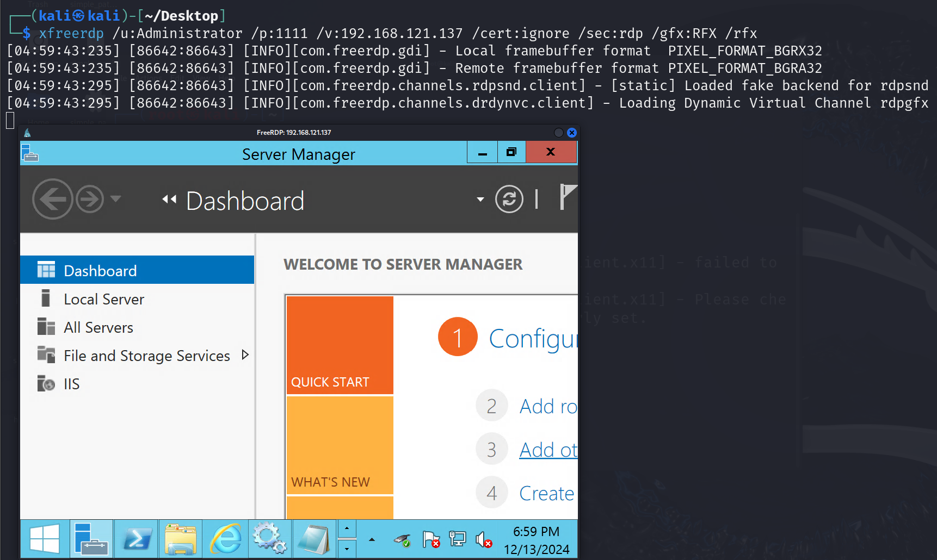Restore down the Server Manager window

[511, 152]
